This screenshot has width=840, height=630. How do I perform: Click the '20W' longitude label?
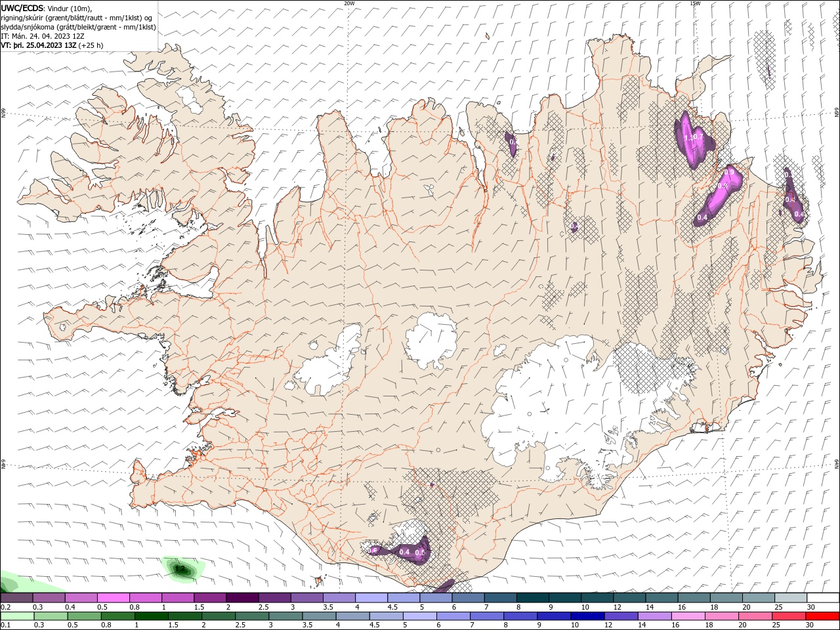tap(349, 3)
